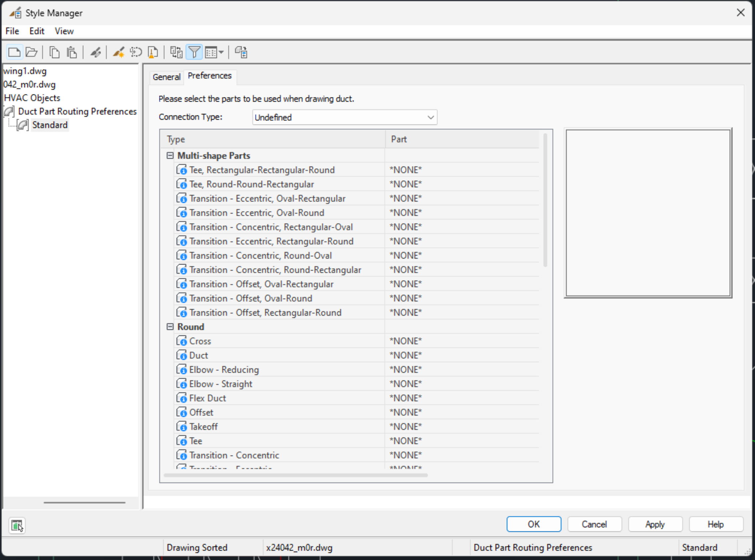Click the Purge Styles broom icon
755x560 pixels.
click(x=153, y=52)
